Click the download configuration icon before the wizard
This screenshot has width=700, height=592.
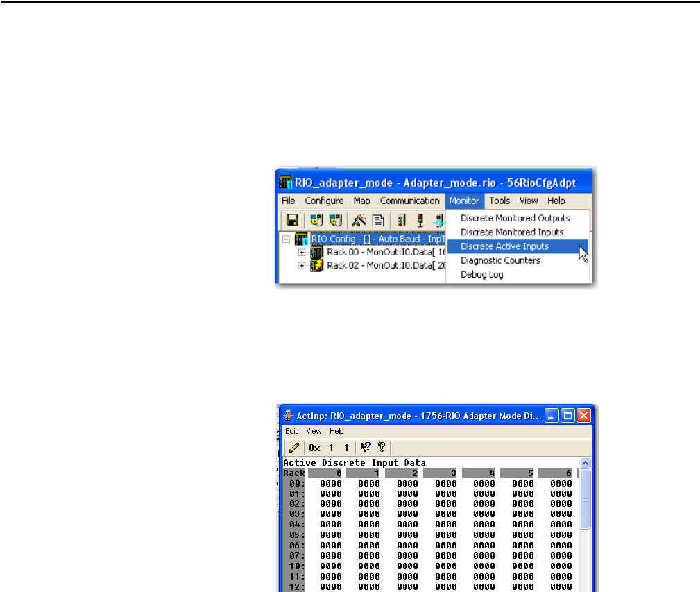click(x=336, y=220)
